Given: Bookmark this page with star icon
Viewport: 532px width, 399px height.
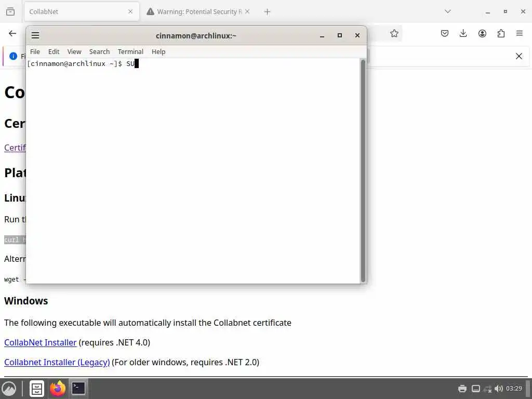Looking at the screenshot, I should [x=394, y=33].
